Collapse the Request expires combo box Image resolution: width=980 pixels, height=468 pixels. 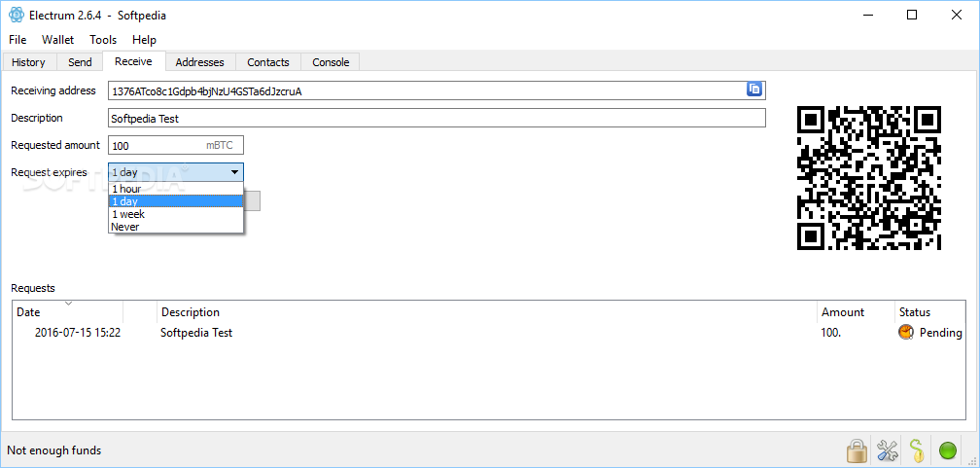(176, 172)
